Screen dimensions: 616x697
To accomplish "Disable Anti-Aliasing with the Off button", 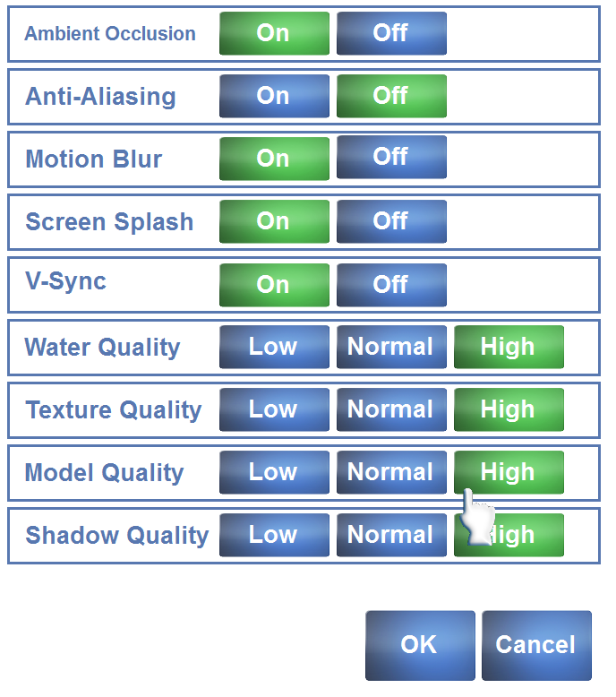I will tap(391, 97).
